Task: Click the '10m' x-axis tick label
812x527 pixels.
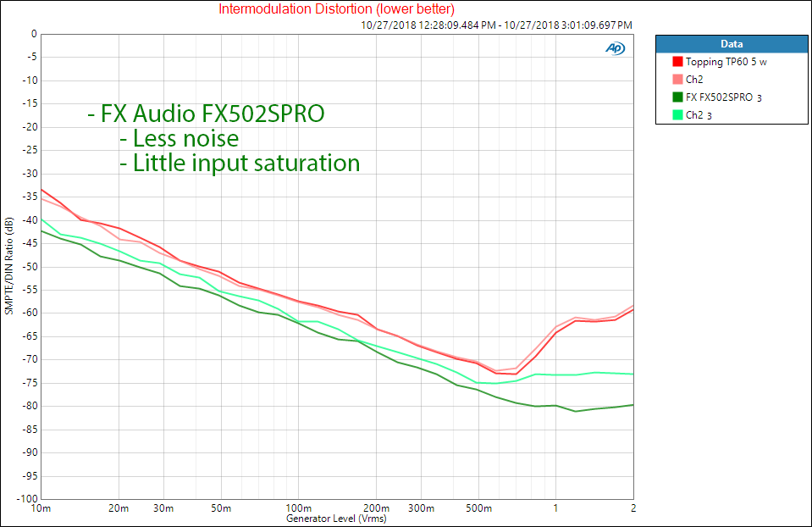Action: coord(41,508)
